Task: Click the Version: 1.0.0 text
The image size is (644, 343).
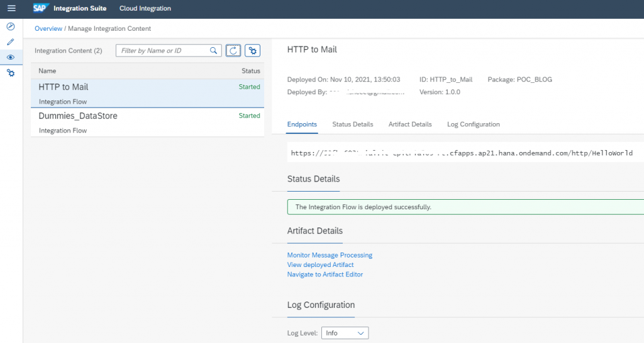Action: coord(440,92)
